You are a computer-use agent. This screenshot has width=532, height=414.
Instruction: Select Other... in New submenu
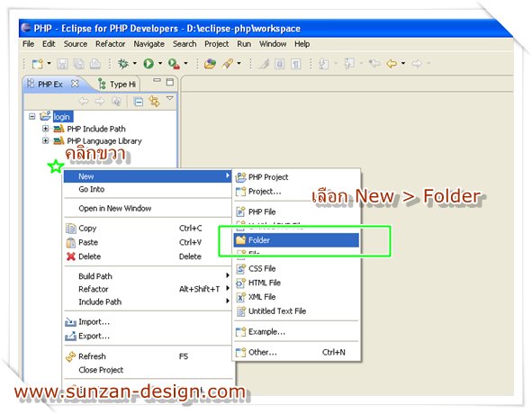pos(296,352)
